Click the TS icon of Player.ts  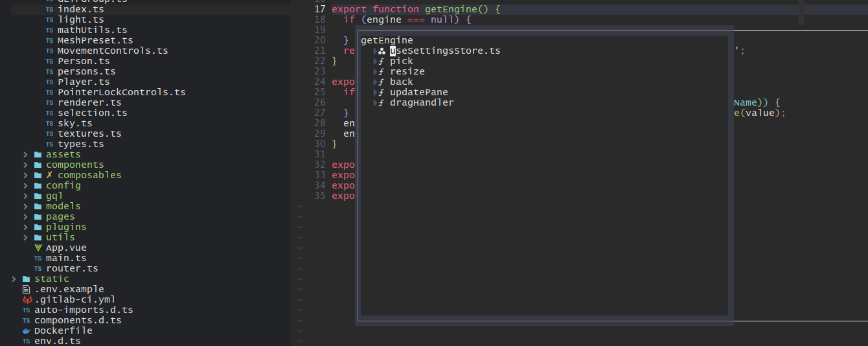(50, 82)
